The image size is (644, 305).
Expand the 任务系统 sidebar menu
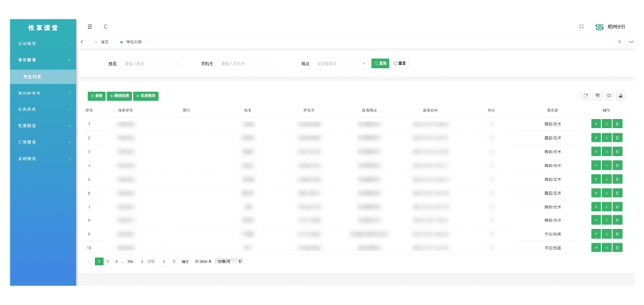pos(43,109)
